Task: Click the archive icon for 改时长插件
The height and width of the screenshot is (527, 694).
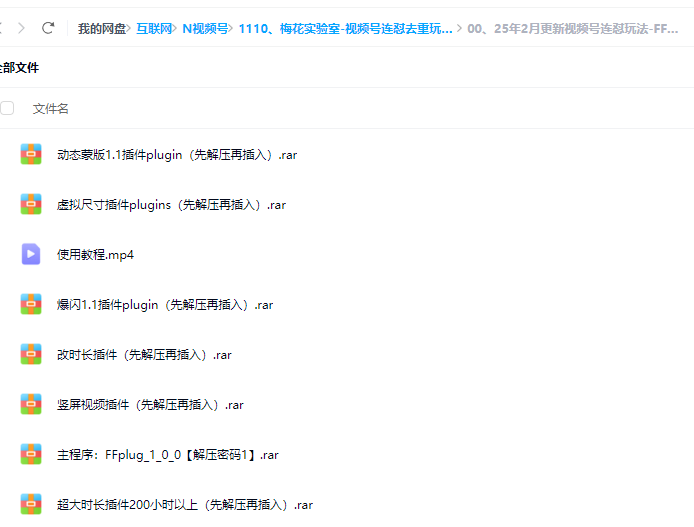Action: pyautogui.click(x=31, y=354)
